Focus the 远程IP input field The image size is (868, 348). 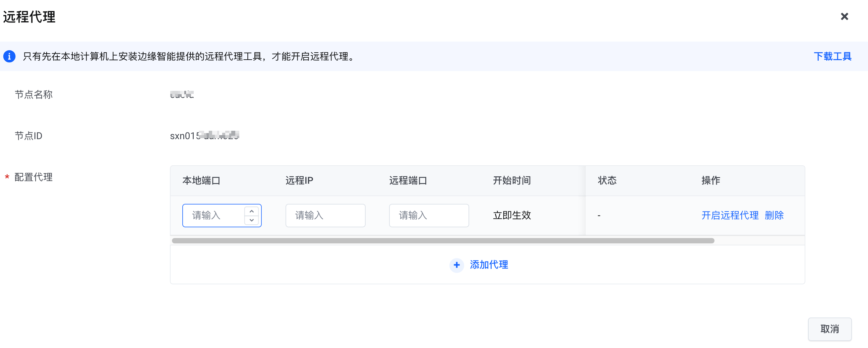pyautogui.click(x=325, y=216)
